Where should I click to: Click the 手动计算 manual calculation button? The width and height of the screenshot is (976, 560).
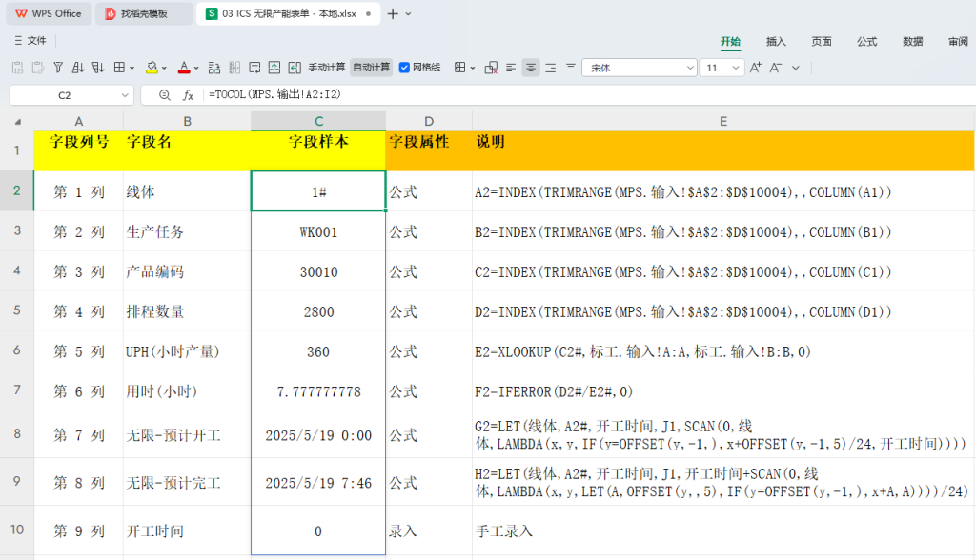327,68
